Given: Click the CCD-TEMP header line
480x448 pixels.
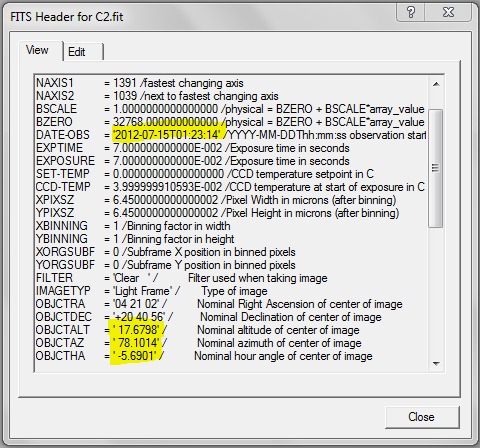Looking at the screenshot, I should (x=230, y=187).
